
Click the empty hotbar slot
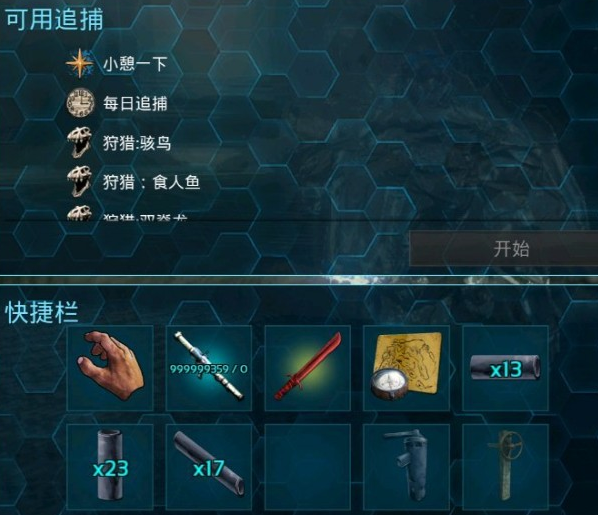(307, 467)
